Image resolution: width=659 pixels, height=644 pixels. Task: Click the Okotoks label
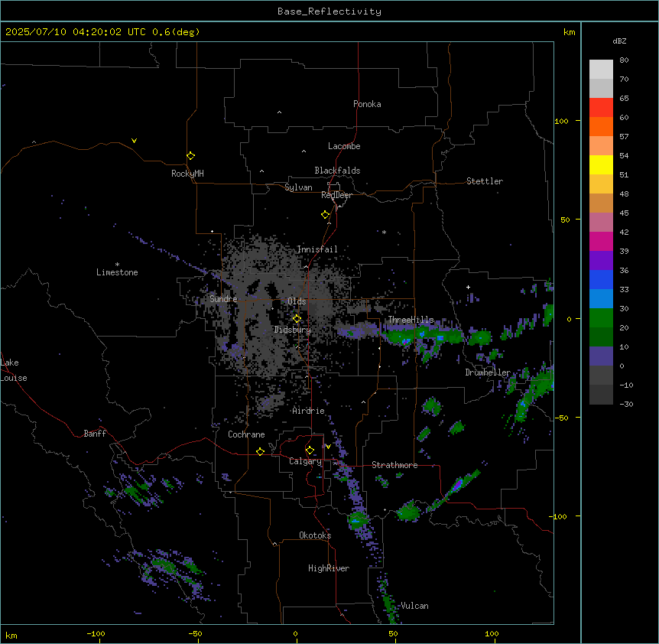click(315, 535)
